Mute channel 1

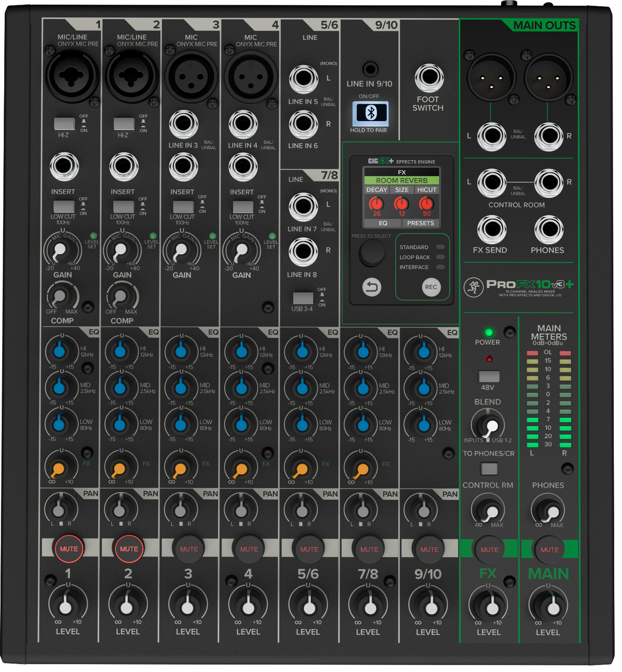pos(69,549)
